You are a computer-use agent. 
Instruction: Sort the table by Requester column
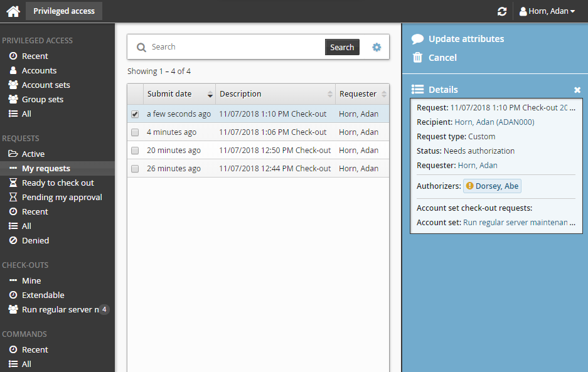click(x=362, y=94)
